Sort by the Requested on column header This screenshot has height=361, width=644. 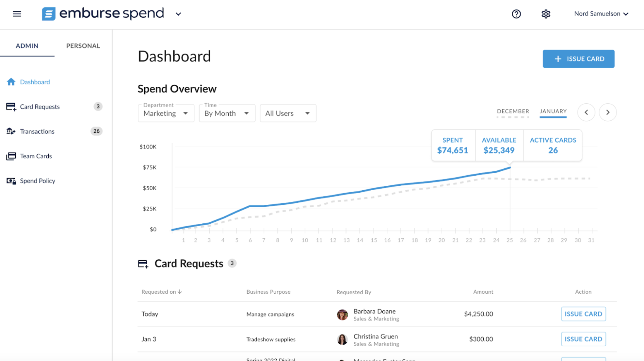(x=162, y=292)
